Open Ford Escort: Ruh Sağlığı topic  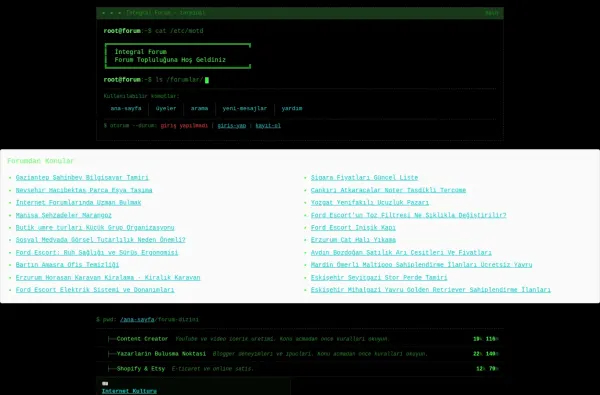click(97, 253)
